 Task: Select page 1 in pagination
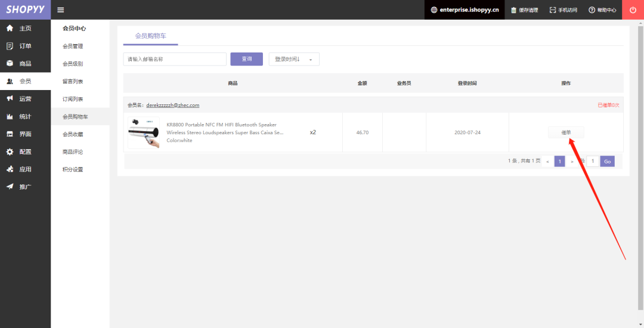click(560, 162)
